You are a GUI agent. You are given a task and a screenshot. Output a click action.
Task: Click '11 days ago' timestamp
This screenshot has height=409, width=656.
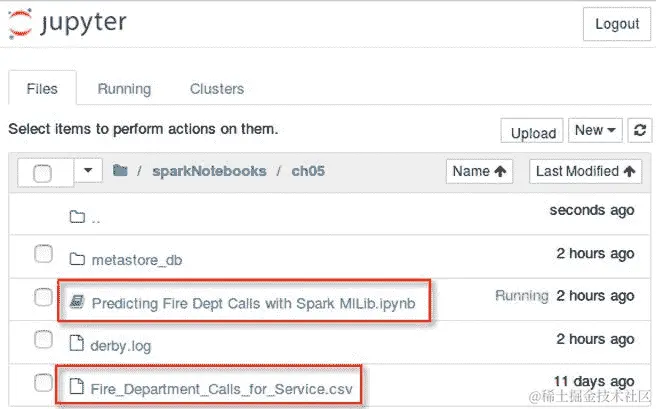tap(594, 381)
